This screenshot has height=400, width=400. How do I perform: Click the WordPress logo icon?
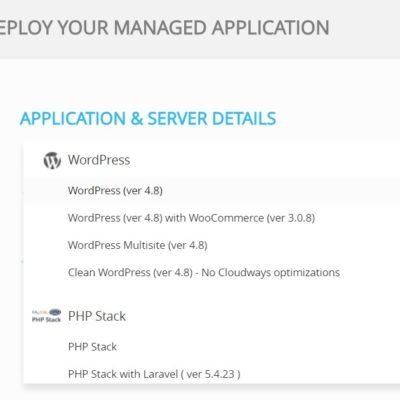coord(52,161)
